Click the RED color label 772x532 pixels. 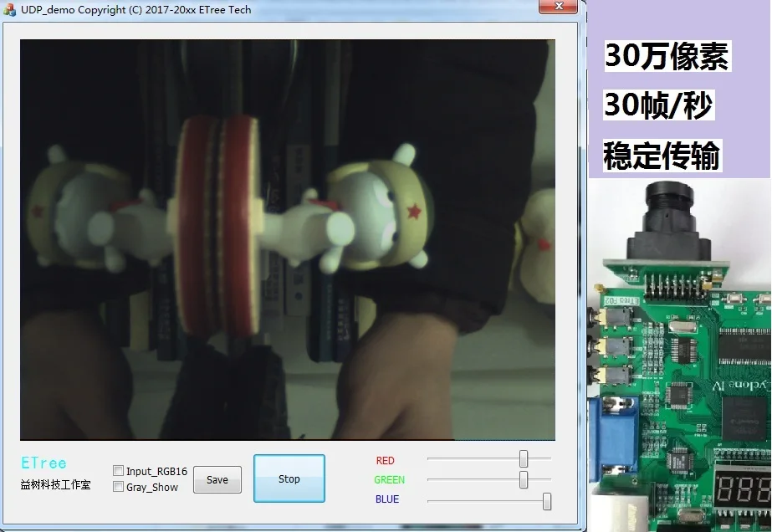[x=385, y=461]
